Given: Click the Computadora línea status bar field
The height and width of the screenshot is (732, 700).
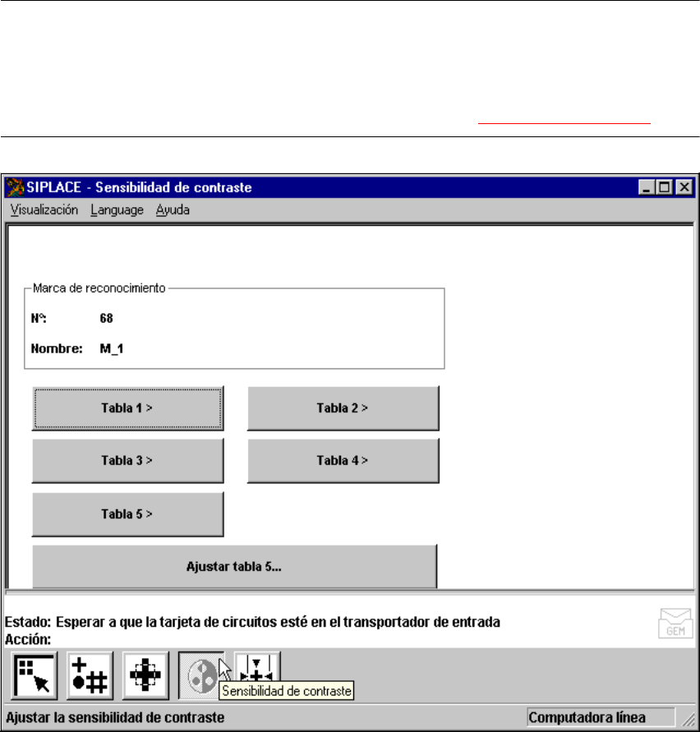Looking at the screenshot, I should pyautogui.click(x=601, y=717).
